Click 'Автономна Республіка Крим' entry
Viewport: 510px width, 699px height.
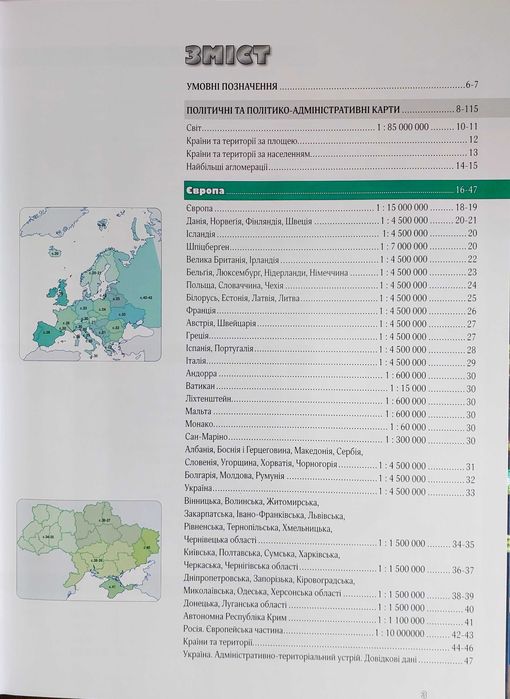coord(329,621)
